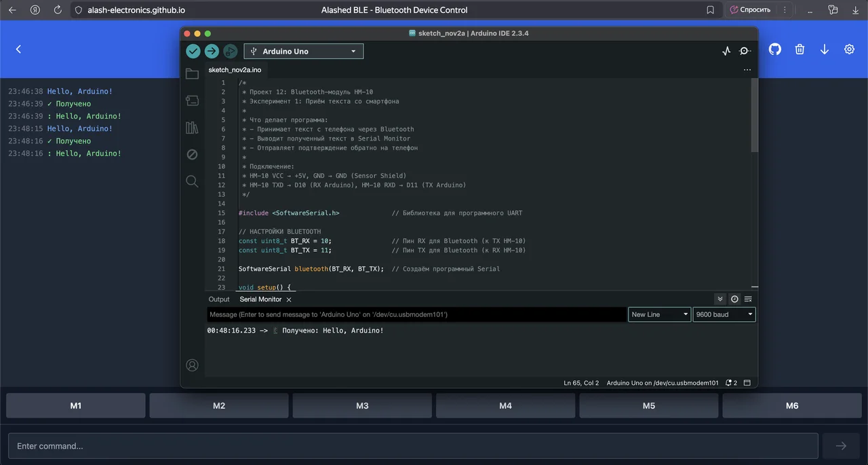Switch to the Output tab
The height and width of the screenshot is (465, 868).
(219, 299)
